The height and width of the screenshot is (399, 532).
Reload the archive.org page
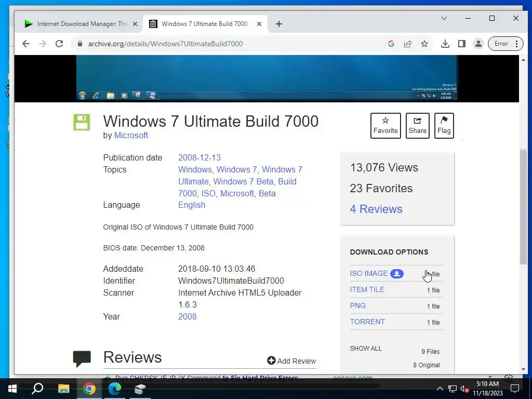(x=59, y=44)
